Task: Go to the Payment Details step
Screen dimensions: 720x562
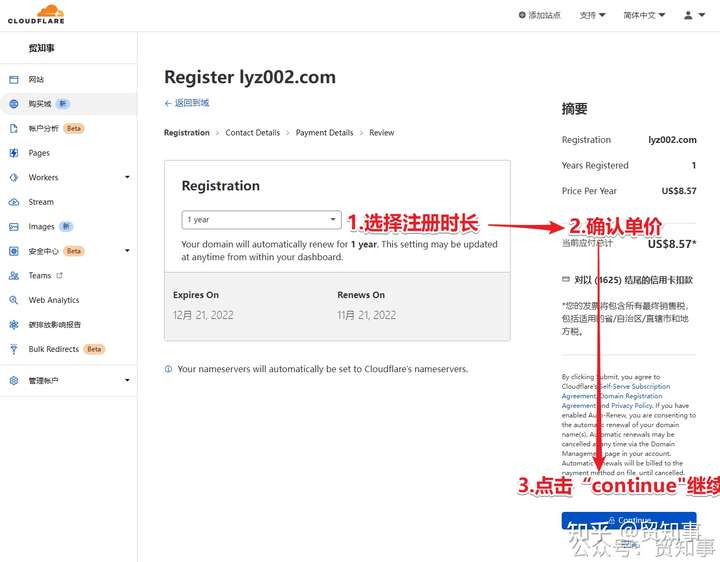Action: 324,133
